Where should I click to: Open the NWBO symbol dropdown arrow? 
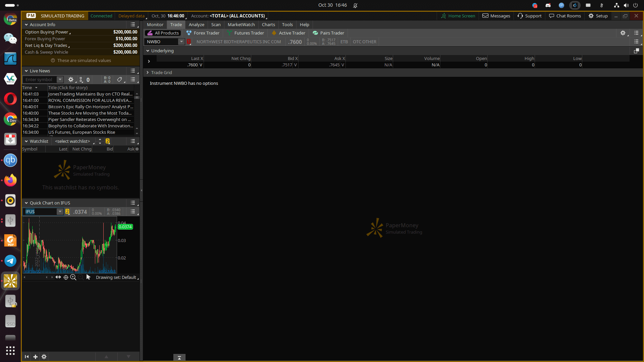[181, 42]
